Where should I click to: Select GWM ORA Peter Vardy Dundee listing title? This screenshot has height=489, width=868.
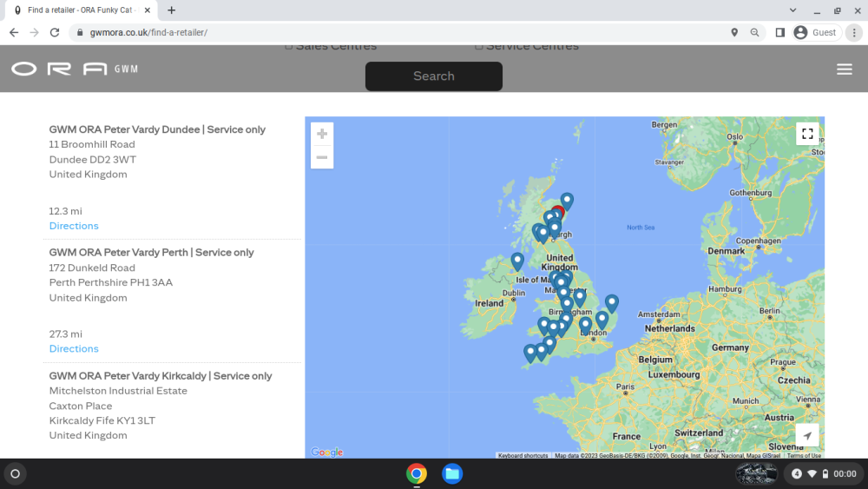pos(157,129)
